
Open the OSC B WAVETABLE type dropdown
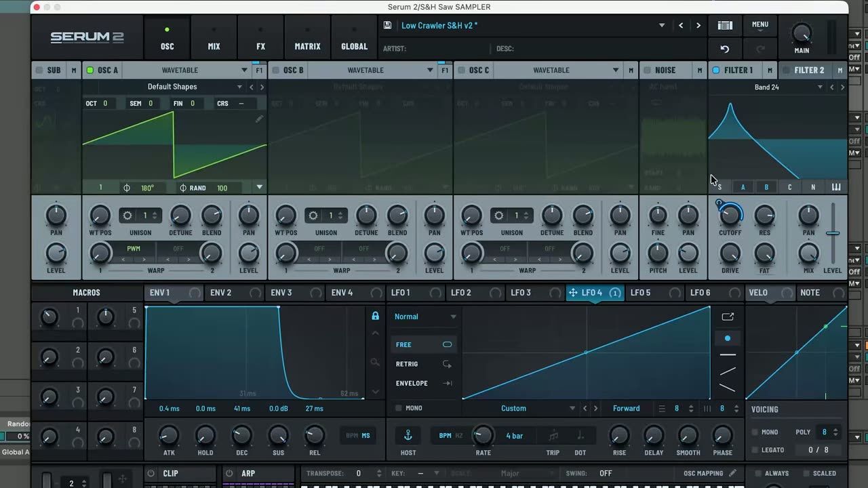click(430, 70)
